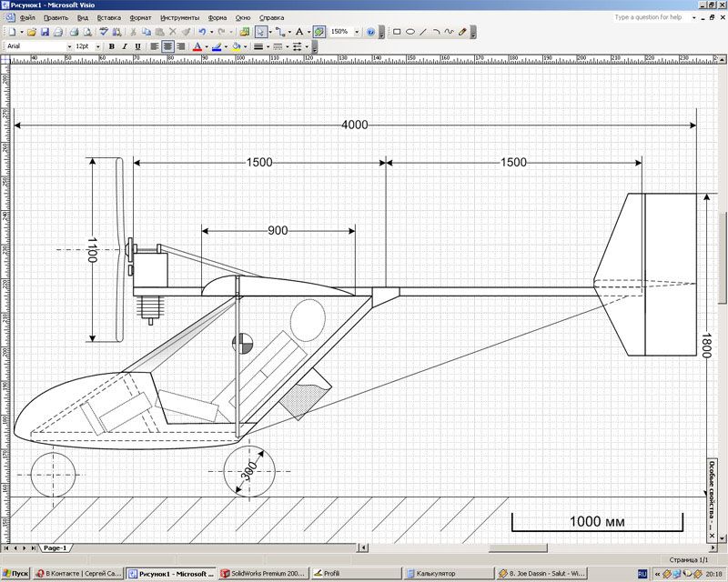Toggle Bold text formatting
The width and height of the screenshot is (728, 582).
point(112,45)
